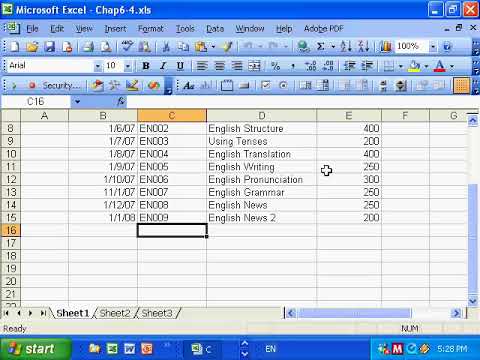This screenshot has height=360, width=480.
Task: Merge and center selected cells
Action: pos(254,66)
